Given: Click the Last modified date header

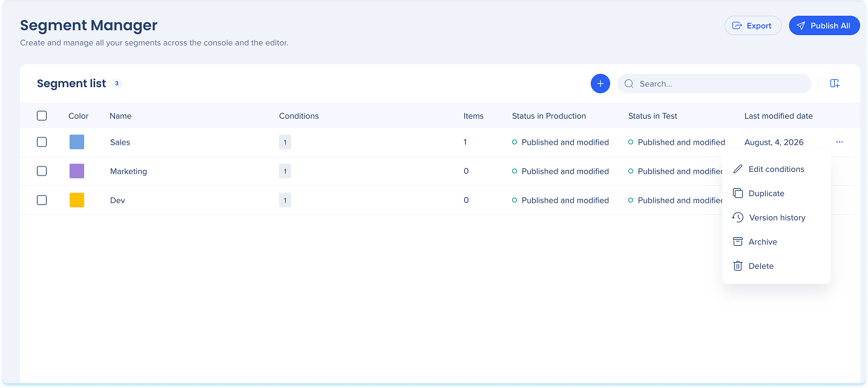Looking at the screenshot, I should click(778, 116).
